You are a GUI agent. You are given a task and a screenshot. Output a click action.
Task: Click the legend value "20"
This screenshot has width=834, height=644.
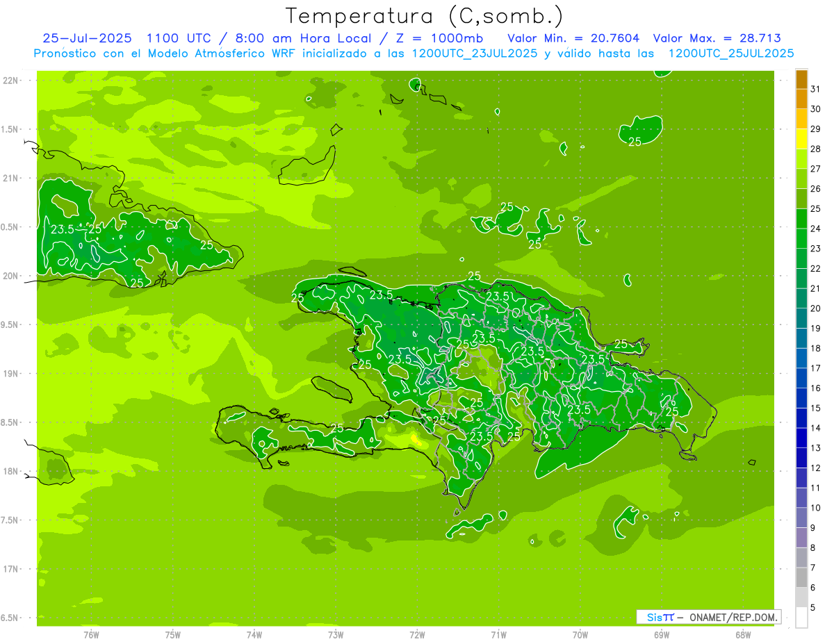pos(815,308)
